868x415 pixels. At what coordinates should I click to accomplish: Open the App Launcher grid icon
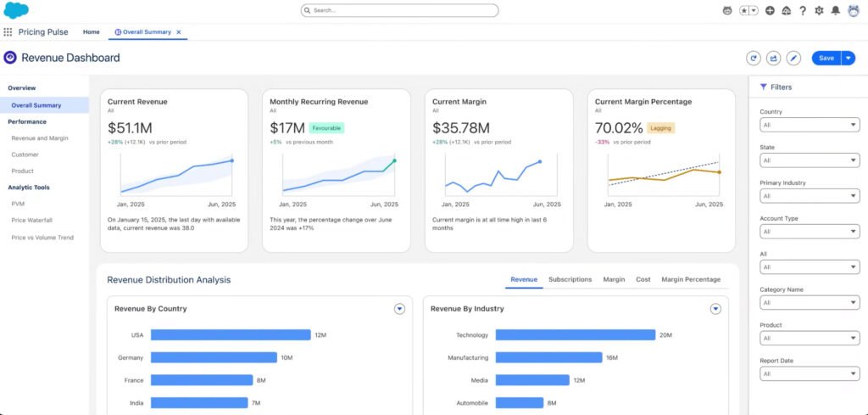8,32
